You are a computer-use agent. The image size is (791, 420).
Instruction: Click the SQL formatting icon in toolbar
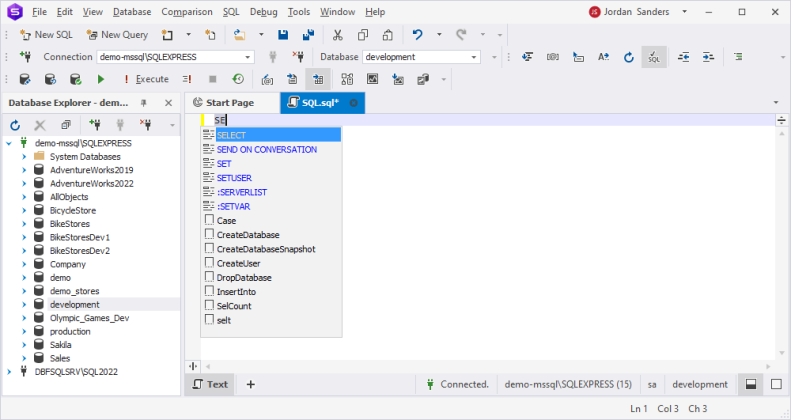pyautogui.click(x=654, y=57)
